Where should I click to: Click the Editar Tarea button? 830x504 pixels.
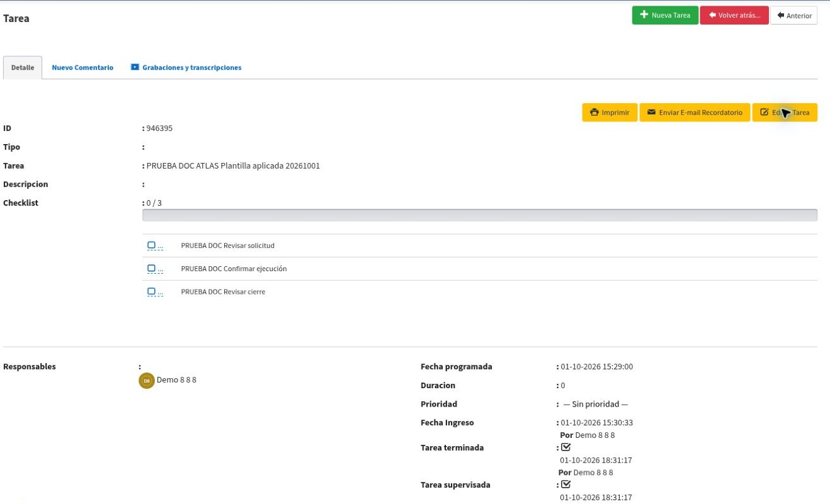785,113
